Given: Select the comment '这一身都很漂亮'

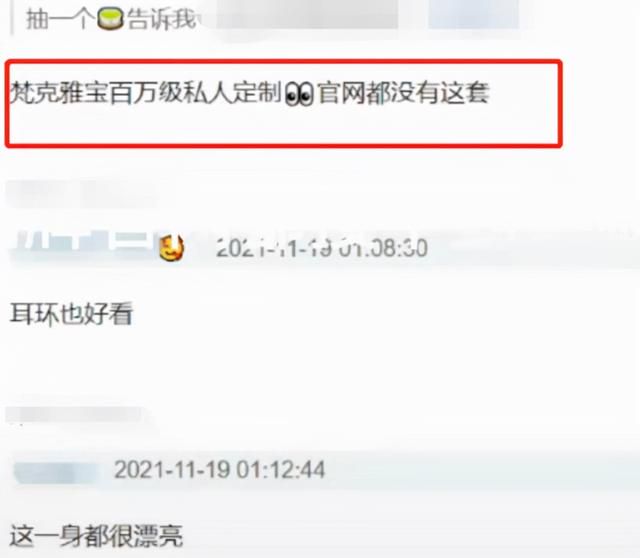Looking at the screenshot, I should 96,536.
